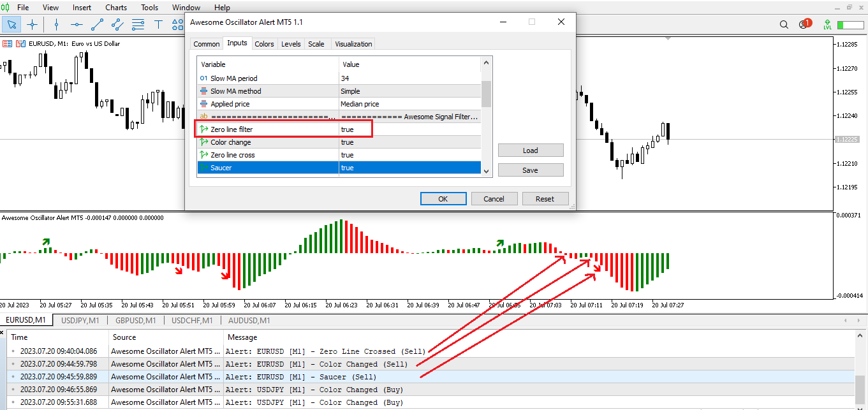
Task: Switch to the Common tab
Action: tap(207, 44)
